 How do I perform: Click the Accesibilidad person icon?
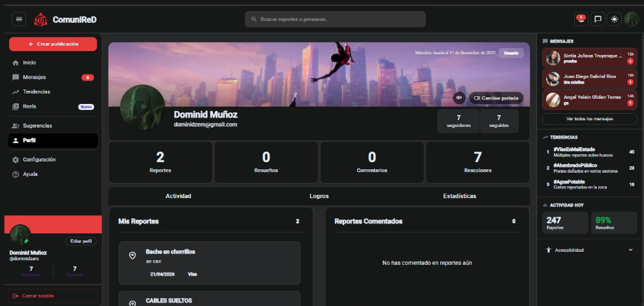548,250
